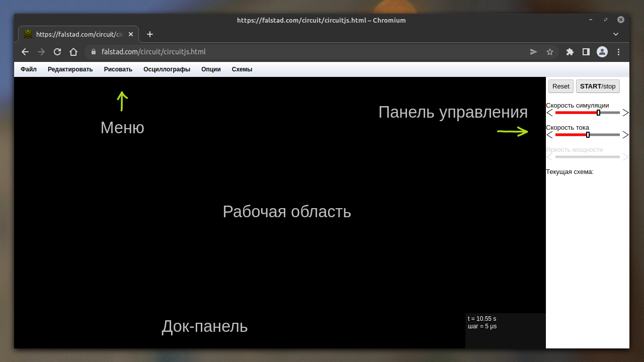Image resolution: width=644 pixels, height=362 pixels.
Task: Click the browser back arrow icon
Action: [25, 52]
